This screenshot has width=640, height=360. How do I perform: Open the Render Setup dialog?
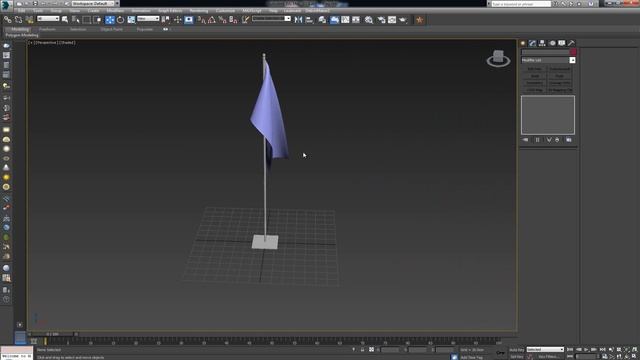pyautogui.click(x=381, y=20)
